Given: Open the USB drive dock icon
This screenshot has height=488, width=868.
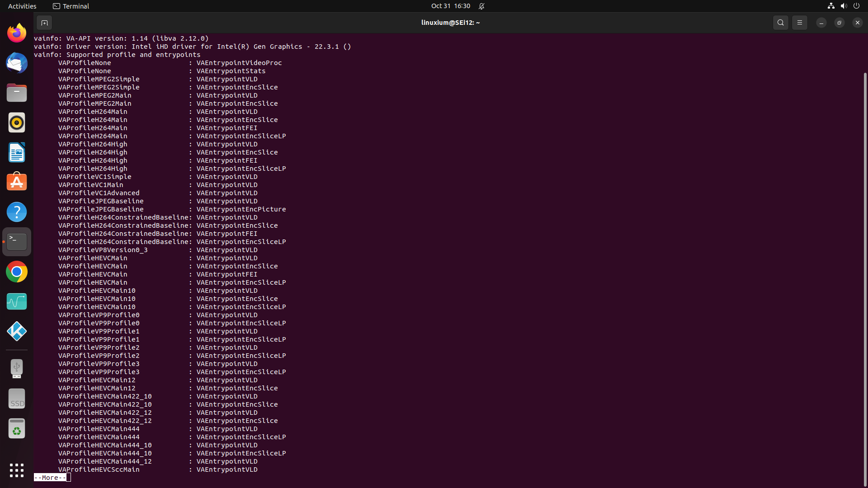Looking at the screenshot, I should [x=17, y=369].
